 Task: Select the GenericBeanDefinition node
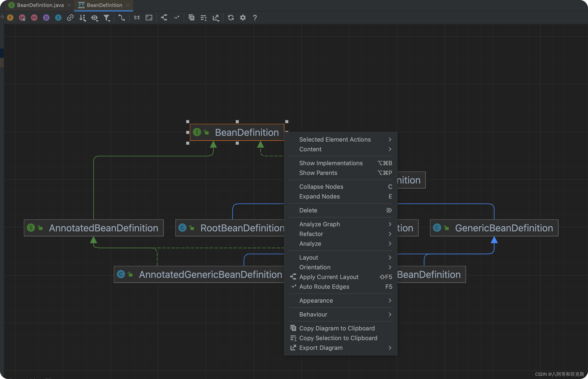point(504,228)
